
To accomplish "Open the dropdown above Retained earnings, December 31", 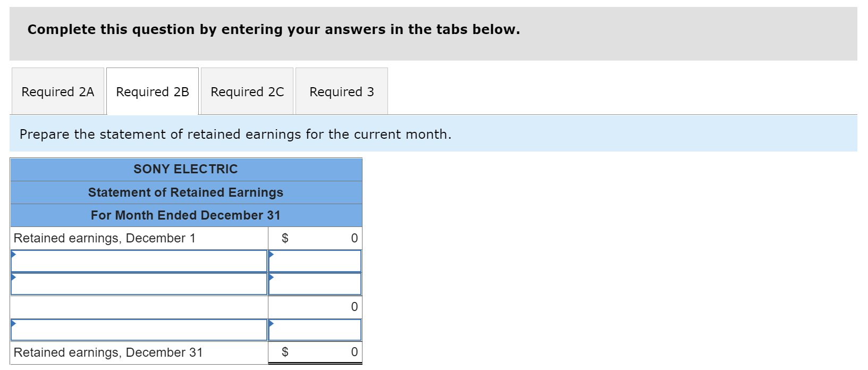I will pyautogui.click(x=138, y=329).
